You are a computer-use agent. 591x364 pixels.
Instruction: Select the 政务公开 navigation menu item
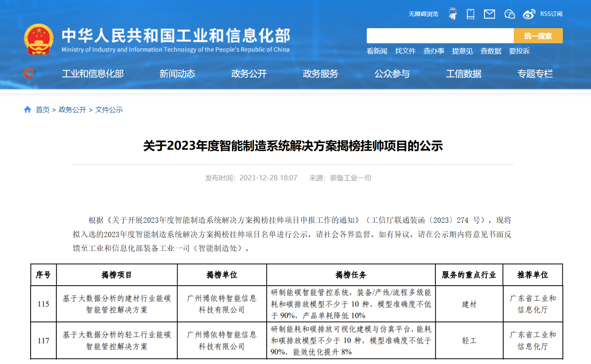click(249, 74)
